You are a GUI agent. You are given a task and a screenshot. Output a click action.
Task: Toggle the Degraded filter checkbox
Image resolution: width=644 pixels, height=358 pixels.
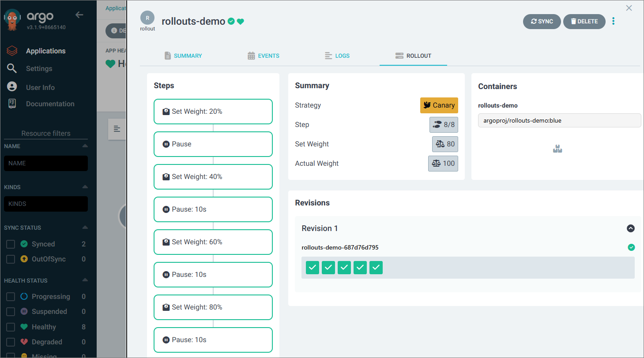11,342
